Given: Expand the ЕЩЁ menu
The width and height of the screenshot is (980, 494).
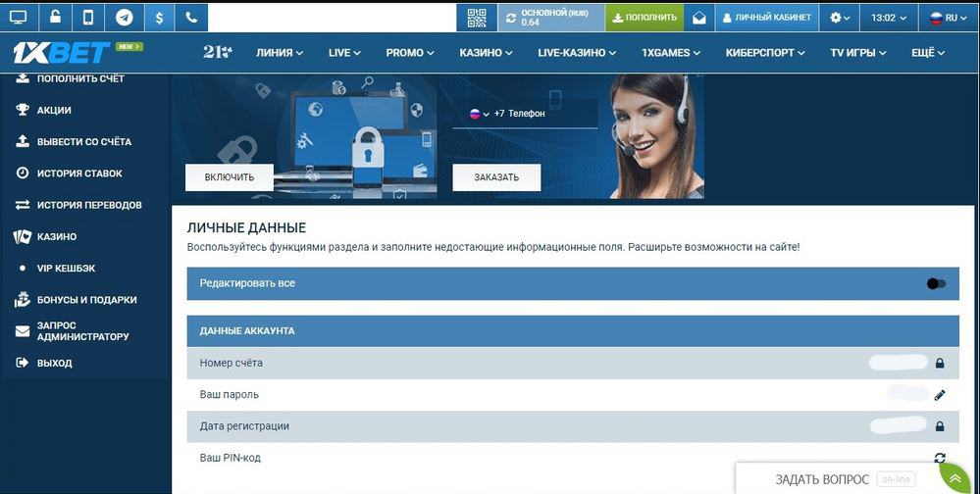Looking at the screenshot, I should [x=927, y=53].
